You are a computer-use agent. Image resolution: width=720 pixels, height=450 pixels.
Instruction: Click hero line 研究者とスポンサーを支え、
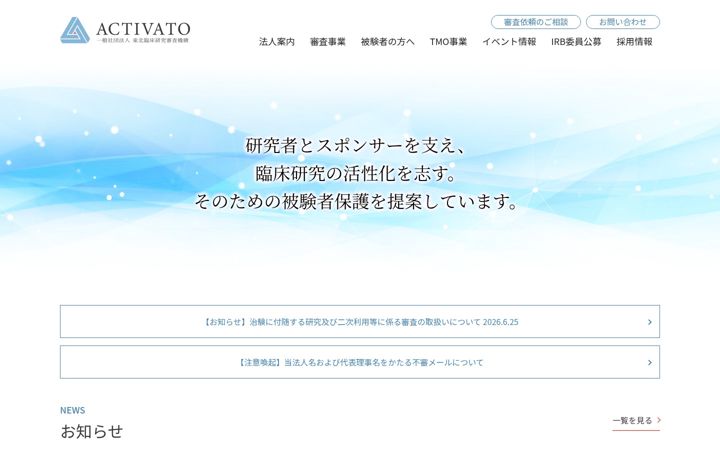(356, 146)
